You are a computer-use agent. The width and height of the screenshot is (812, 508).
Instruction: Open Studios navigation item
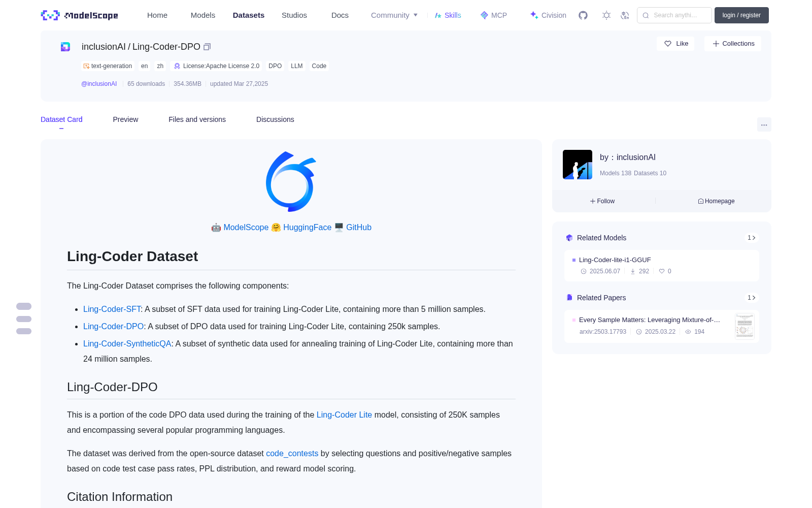[294, 15]
